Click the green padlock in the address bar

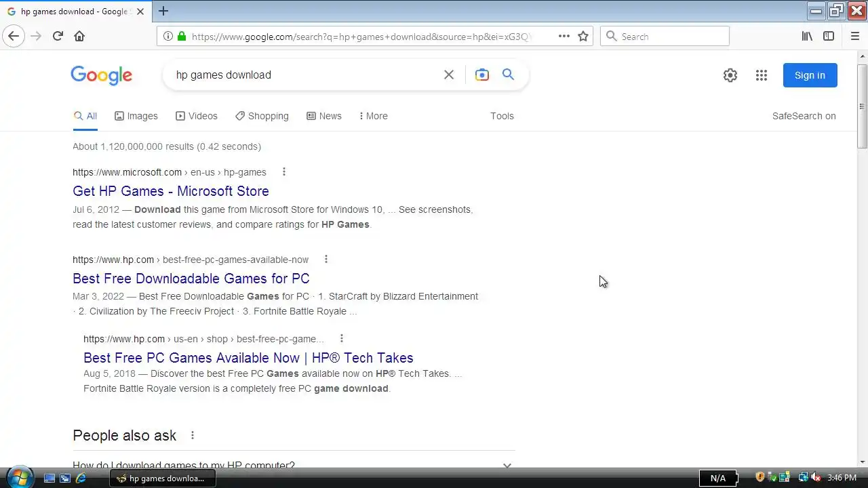(x=181, y=37)
